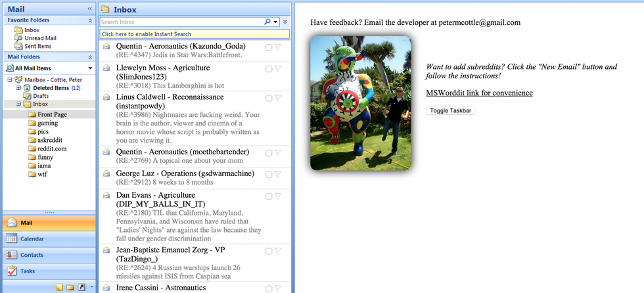
Task: Select the Front Page folder
Action: point(52,114)
